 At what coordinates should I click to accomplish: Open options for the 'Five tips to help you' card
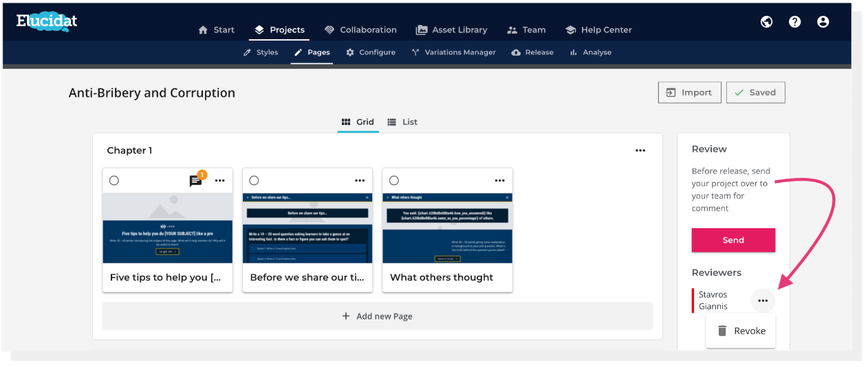[220, 181]
